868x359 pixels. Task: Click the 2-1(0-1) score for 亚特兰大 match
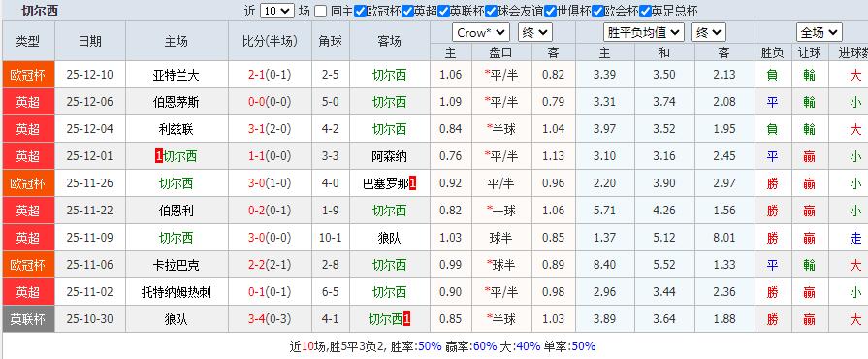pyautogui.click(x=271, y=75)
